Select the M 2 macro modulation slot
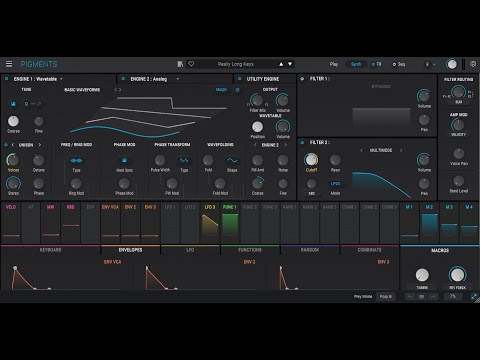 click(x=429, y=223)
